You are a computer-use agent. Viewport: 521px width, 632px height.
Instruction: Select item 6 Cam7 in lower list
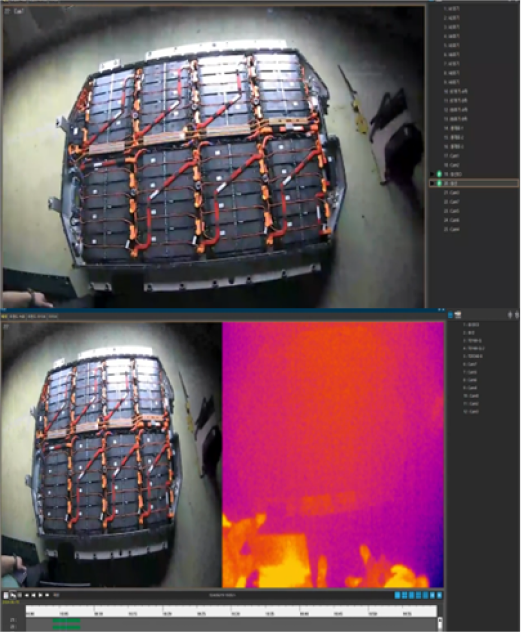470,364
